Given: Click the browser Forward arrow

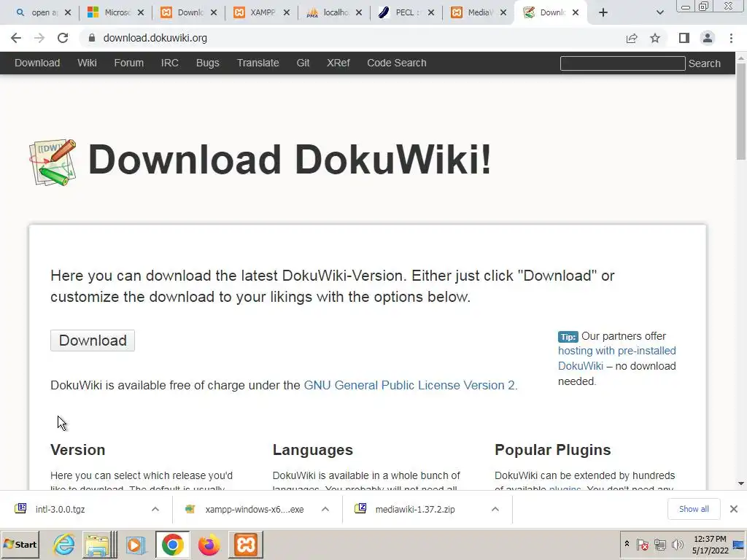Looking at the screenshot, I should [39, 38].
